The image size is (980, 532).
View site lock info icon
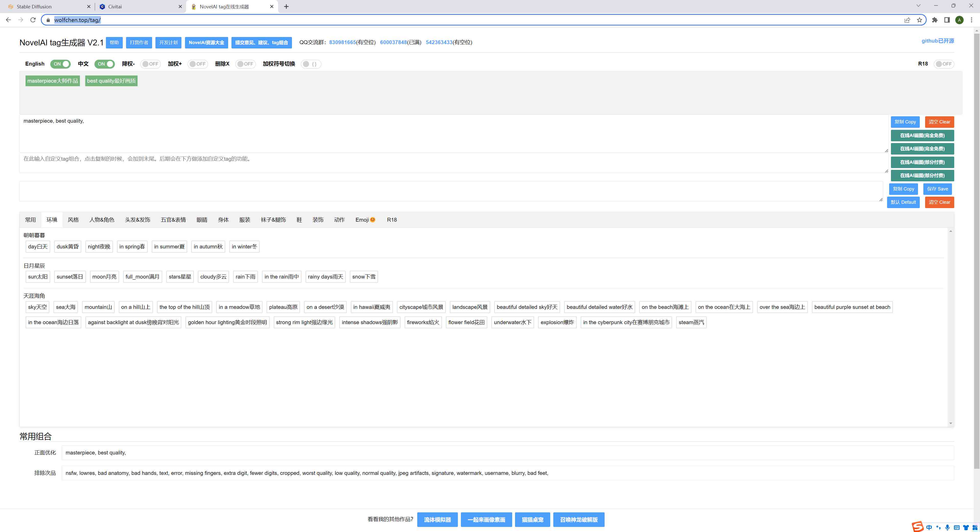(48, 20)
